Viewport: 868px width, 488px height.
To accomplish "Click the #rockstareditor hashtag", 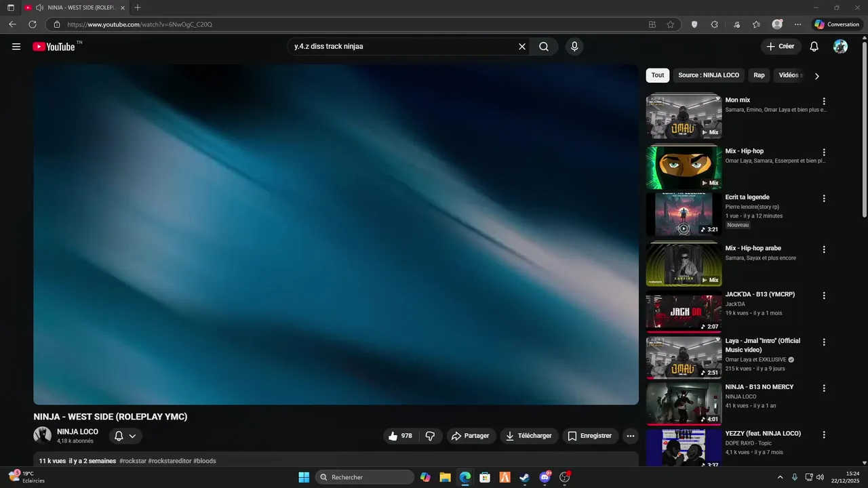I will (170, 461).
